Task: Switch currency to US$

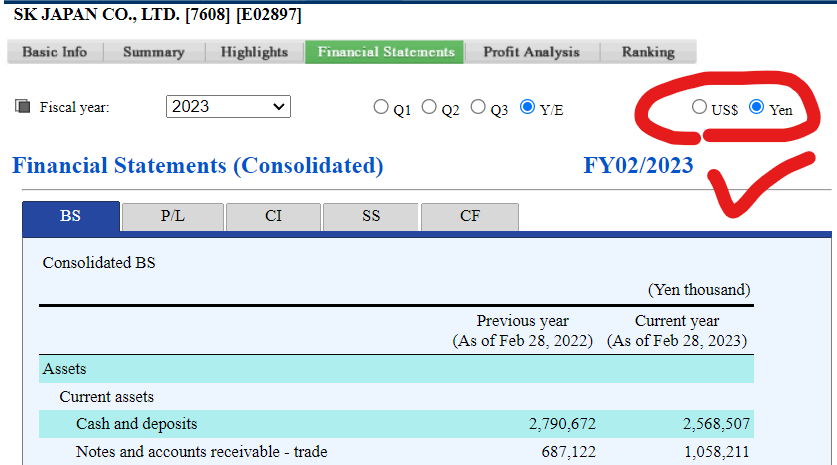Action: tap(699, 107)
